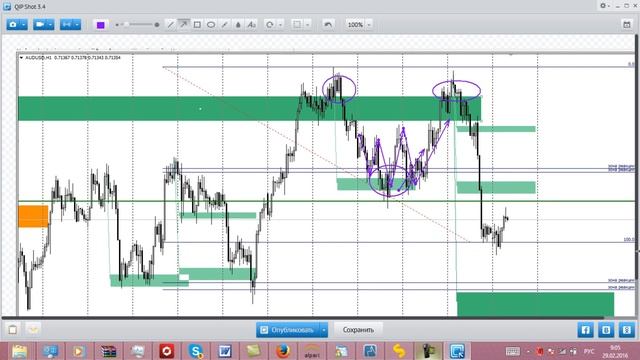The width and height of the screenshot is (640, 360).
Task: Click the РУС language indicator
Action: click(589, 351)
